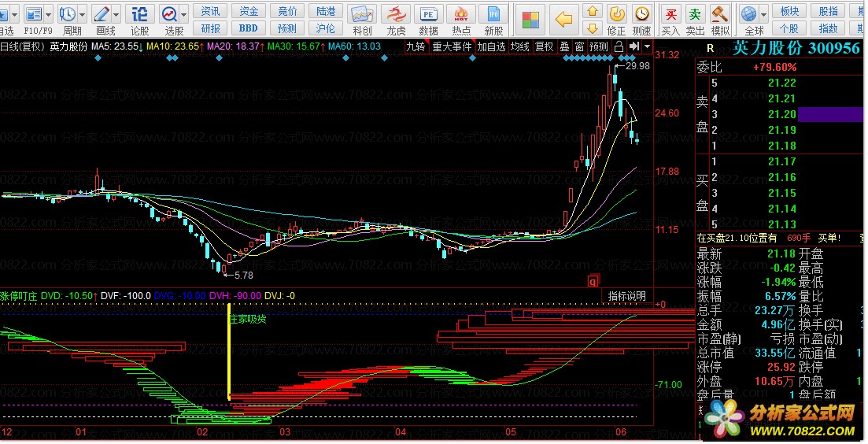Image resolution: width=868 pixels, height=444 pixels.
Task: Click the 测速 speed test clock icon
Action: [642, 14]
